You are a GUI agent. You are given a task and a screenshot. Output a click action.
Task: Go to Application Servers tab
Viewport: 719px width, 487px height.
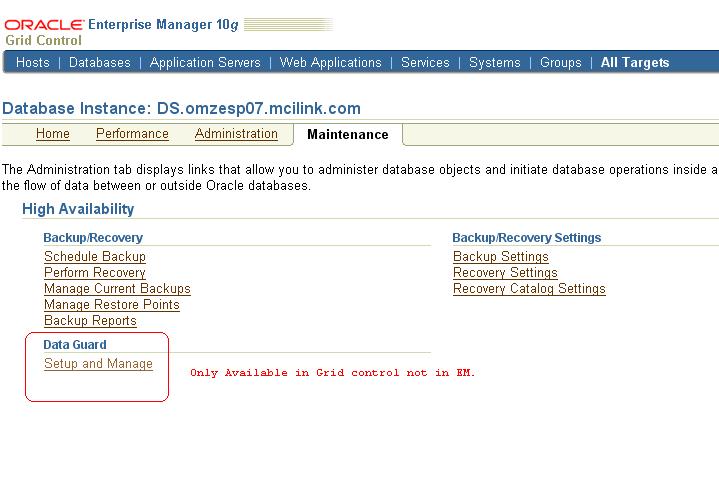click(x=205, y=62)
